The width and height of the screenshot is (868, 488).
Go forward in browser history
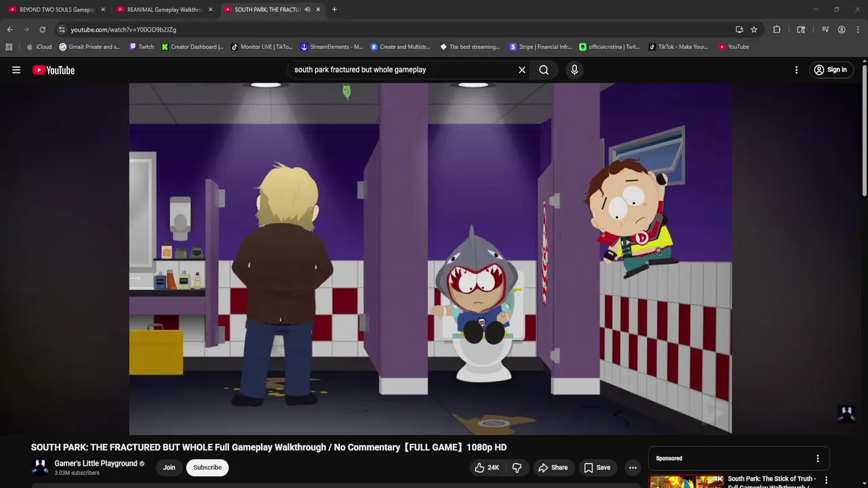[x=26, y=30]
